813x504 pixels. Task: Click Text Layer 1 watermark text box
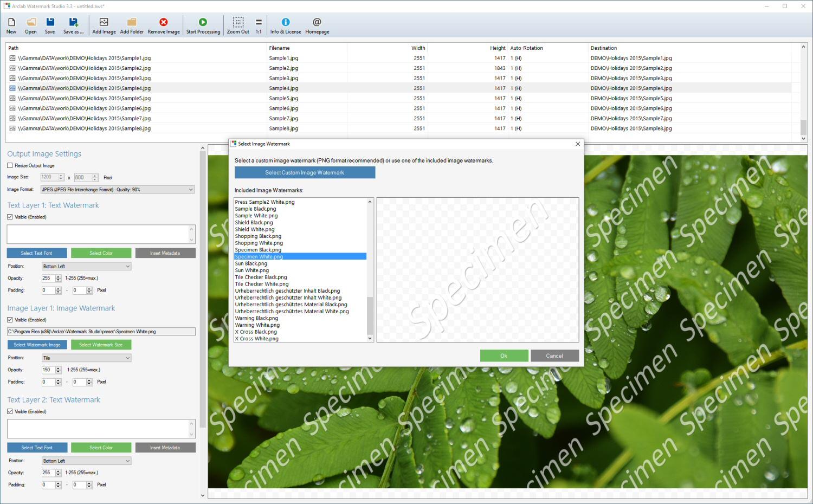point(98,234)
